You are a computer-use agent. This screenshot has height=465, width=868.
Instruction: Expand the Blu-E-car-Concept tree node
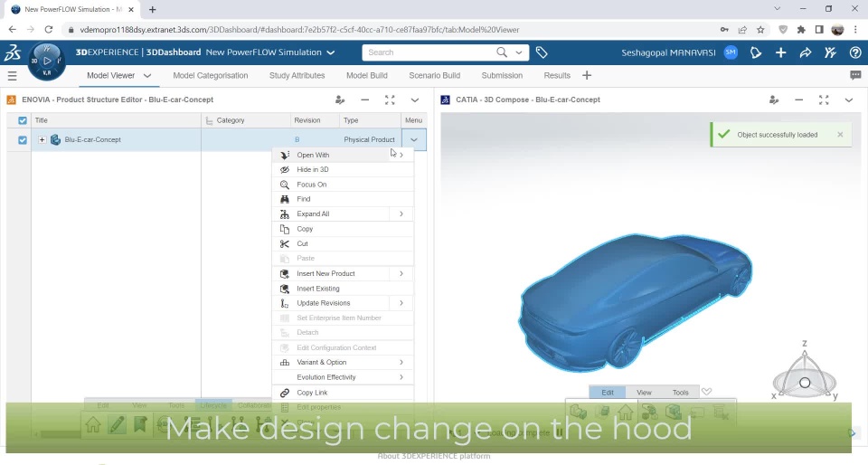(42, 139)
